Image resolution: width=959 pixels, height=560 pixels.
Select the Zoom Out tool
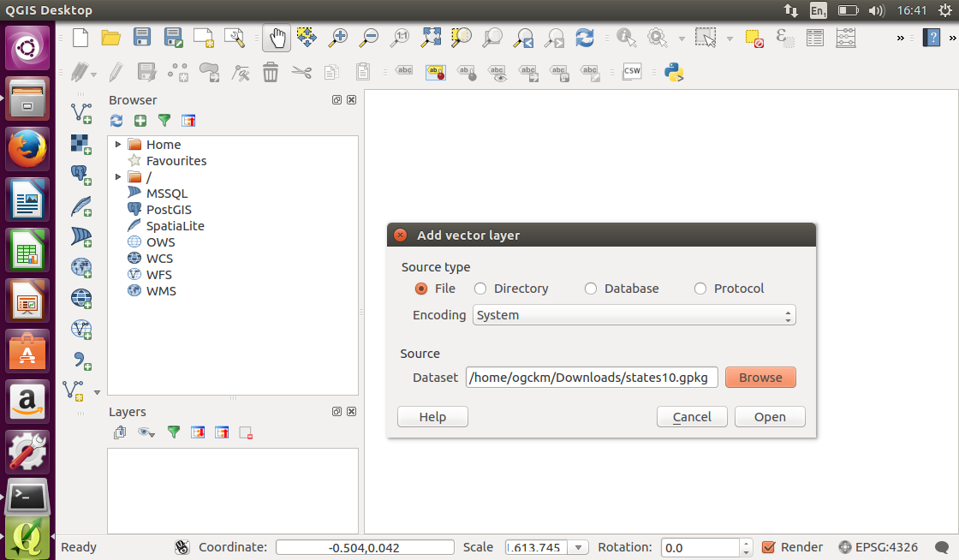point(368,38)
